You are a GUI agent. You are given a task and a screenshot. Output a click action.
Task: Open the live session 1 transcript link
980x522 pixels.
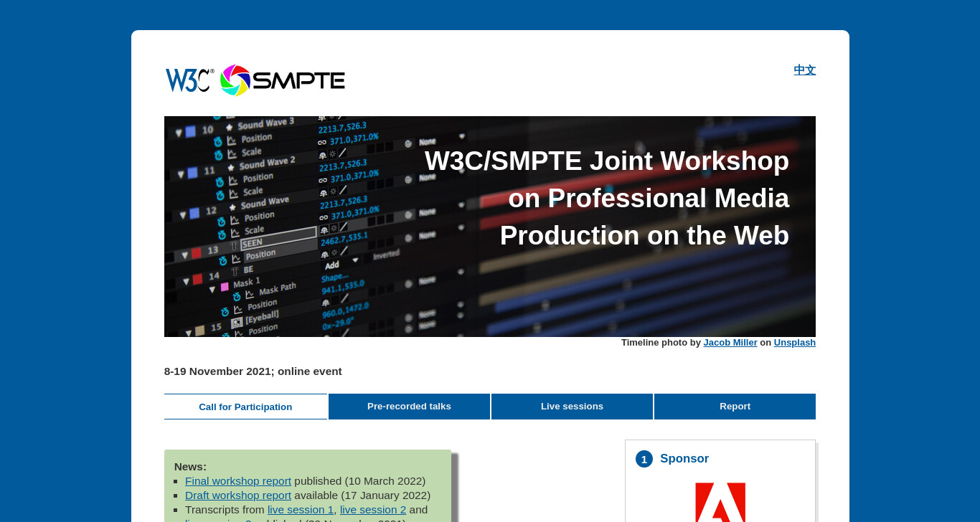pyautogui.click(x=301, y=510)
